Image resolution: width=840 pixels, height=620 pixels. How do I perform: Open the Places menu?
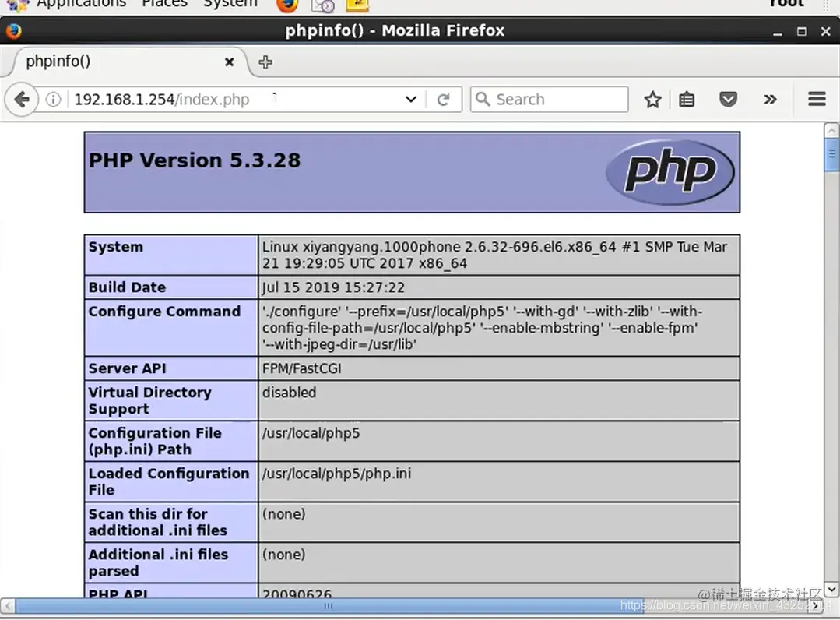point(164,5)
